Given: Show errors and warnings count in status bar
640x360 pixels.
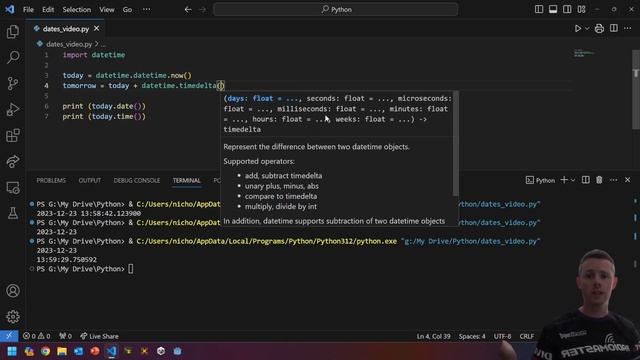Looking at the screenshot, I should coord(36,336).
